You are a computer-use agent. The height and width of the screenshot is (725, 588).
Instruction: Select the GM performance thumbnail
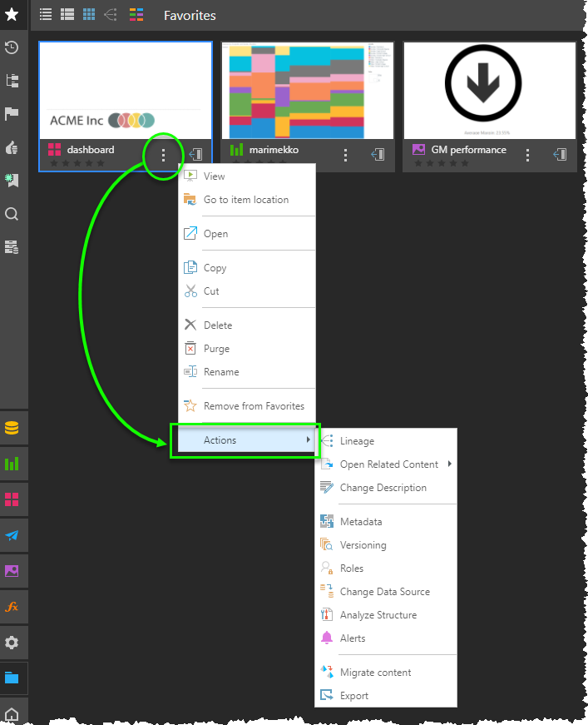(x=490, y=90)
